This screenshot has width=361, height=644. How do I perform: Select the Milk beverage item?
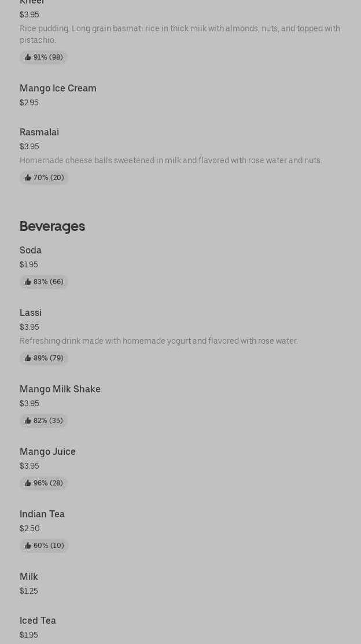coord(29,577)
